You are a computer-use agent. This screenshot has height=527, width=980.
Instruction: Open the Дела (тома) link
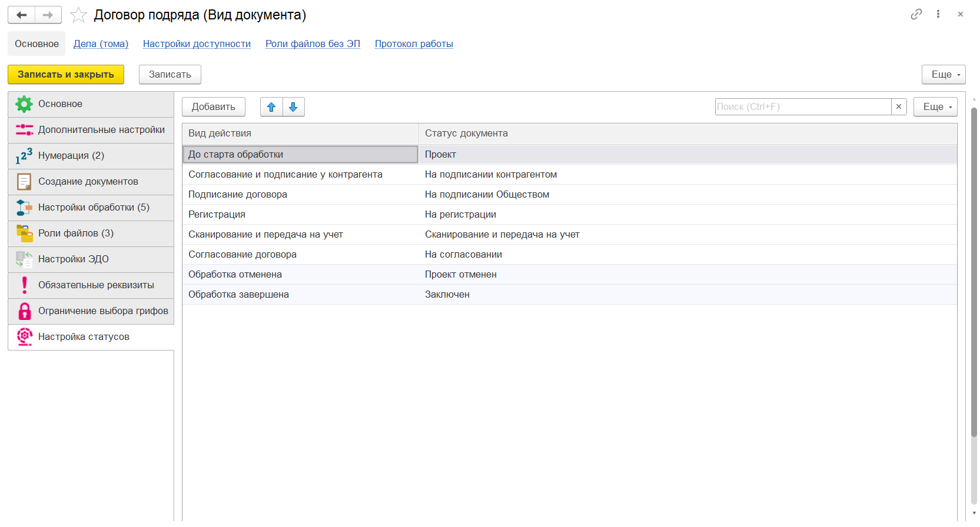point(101,44)
